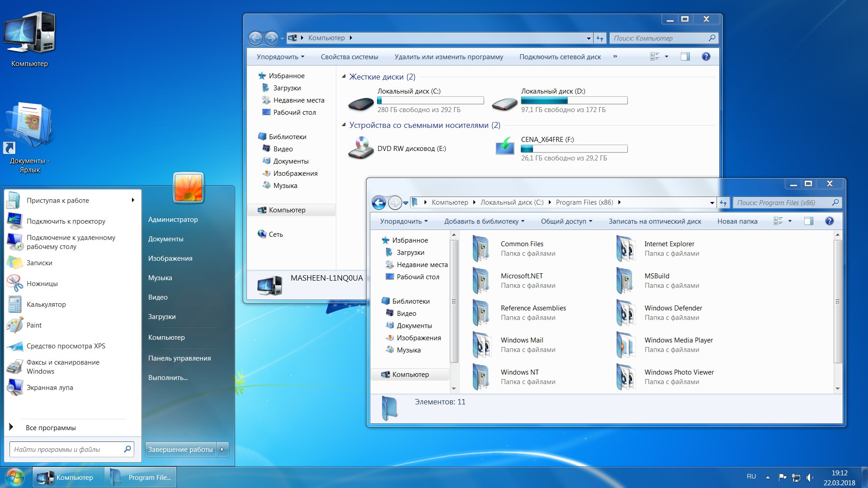The width and height of the screenshot is (868, 488).
Task: Click the Свойства системы button
Action: pyautogui.click(x=349, y=57)
